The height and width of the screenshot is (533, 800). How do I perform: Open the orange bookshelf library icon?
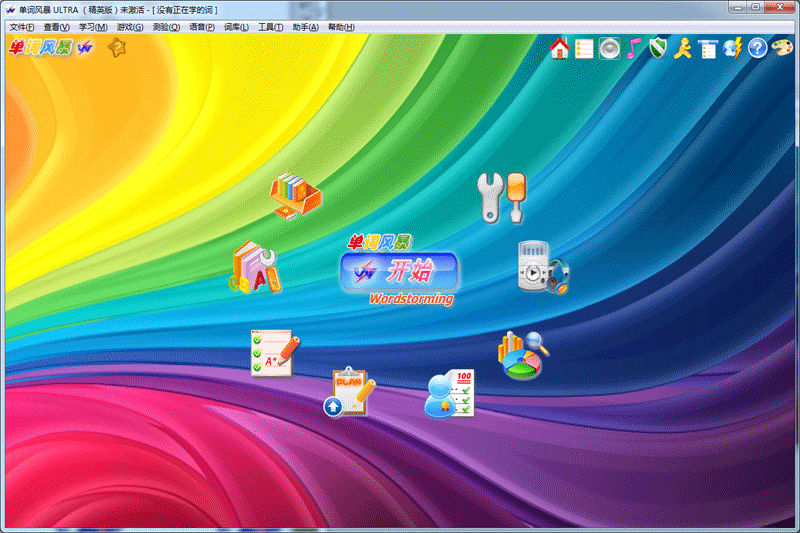coord(295,196)
